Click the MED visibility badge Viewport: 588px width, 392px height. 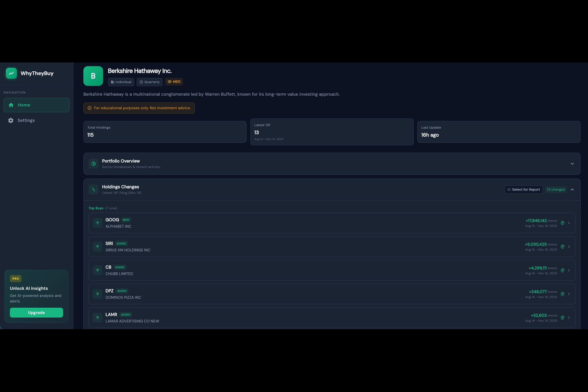[x=174, y=82]
